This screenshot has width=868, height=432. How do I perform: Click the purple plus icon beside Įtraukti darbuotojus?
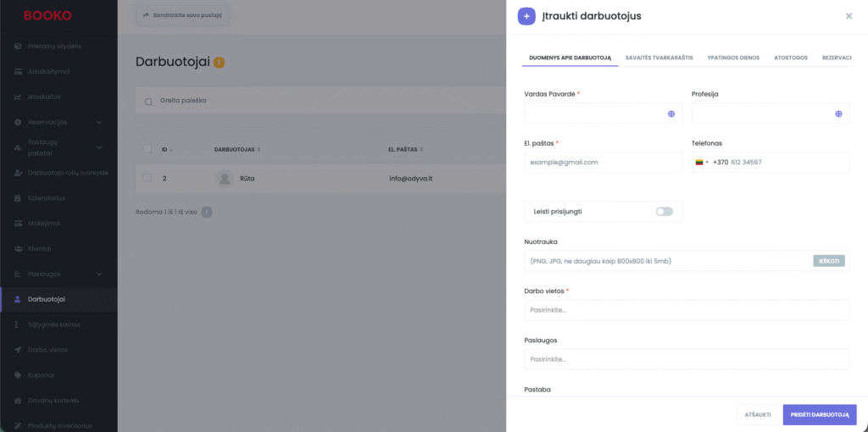[x=526, y=16]
